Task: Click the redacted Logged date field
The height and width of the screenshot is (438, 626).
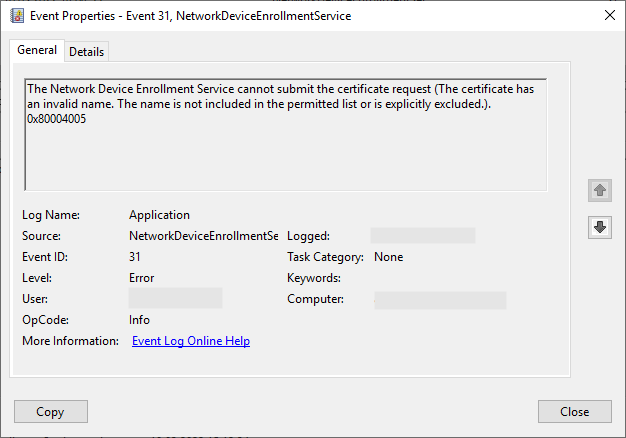Action: pyautogui.click(x=422, y=236)
